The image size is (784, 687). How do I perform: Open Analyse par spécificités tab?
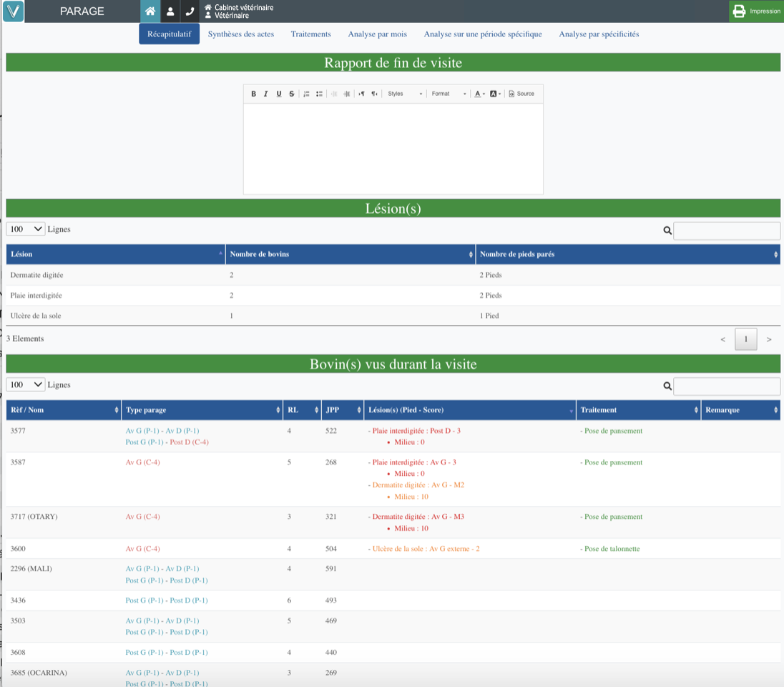(x=599, y=34)
